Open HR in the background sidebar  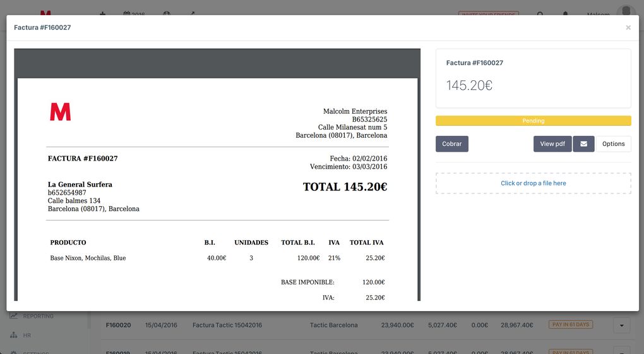pyautogui.click(x=27, y=336)
